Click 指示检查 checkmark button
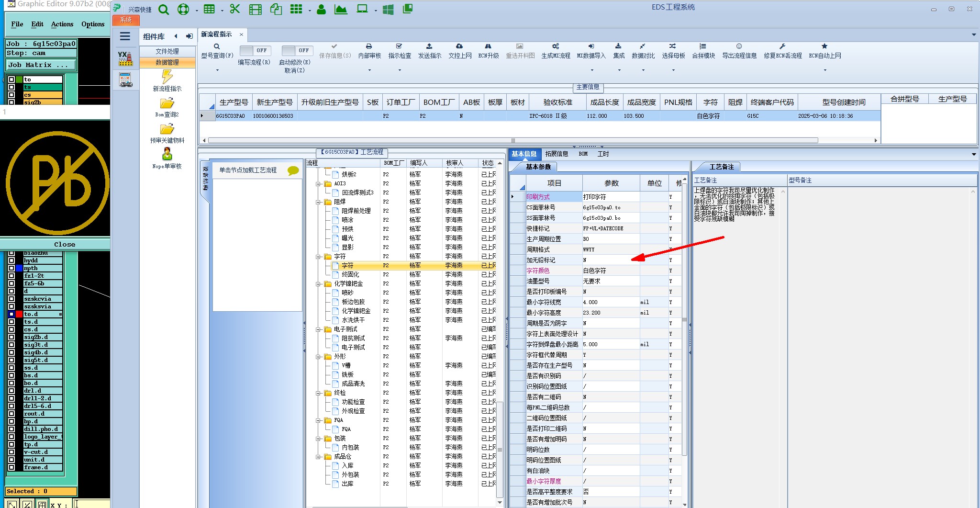This screenshot has height=508, width=980. [400, 51]
